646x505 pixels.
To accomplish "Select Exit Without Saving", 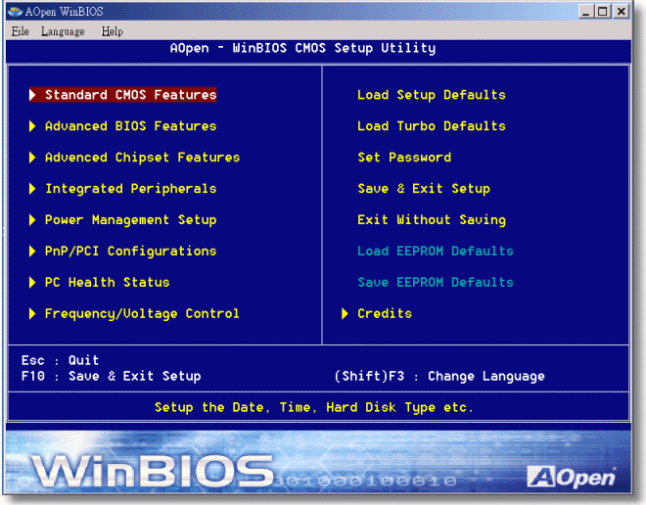I will [431, 220].
